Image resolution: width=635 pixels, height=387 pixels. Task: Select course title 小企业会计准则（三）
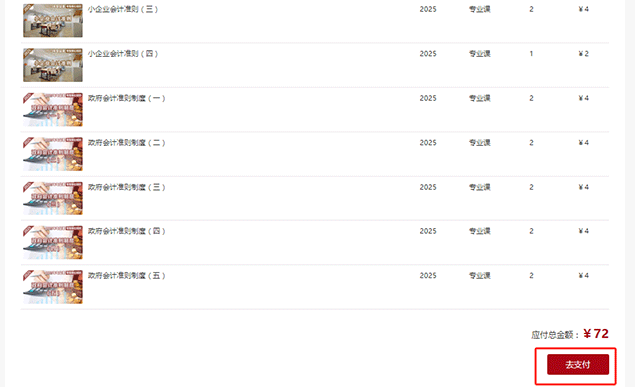click(x=123, y=9)
